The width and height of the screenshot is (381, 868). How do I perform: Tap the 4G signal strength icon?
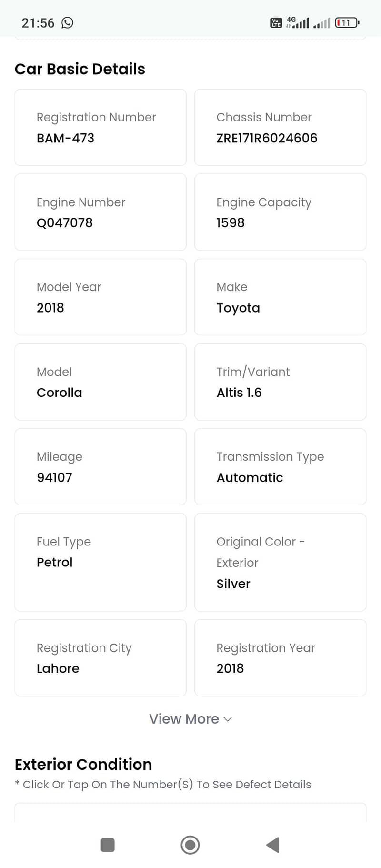[298, 22]
